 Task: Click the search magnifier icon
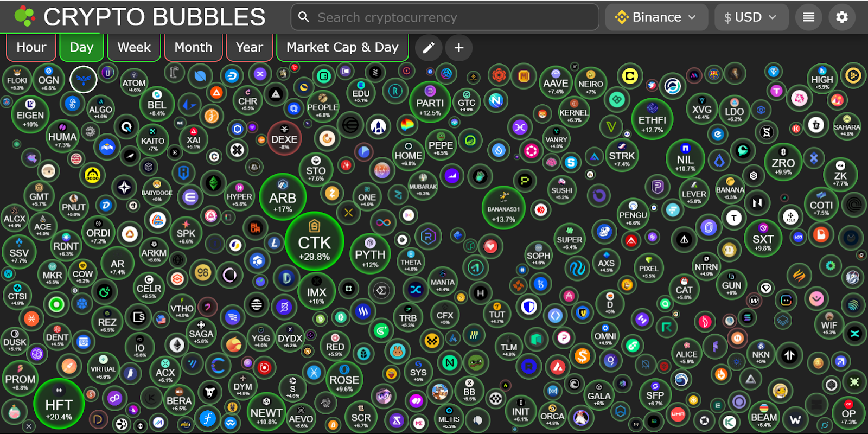304,17
